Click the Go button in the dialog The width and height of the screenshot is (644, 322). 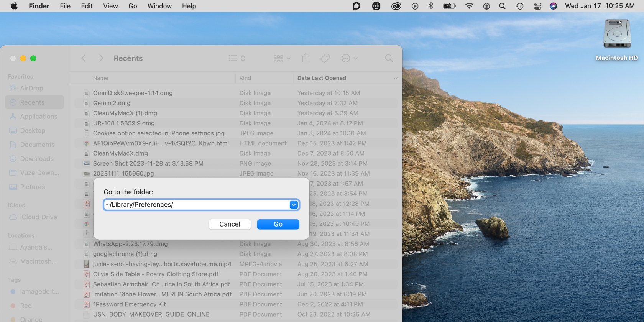(278, 224)
